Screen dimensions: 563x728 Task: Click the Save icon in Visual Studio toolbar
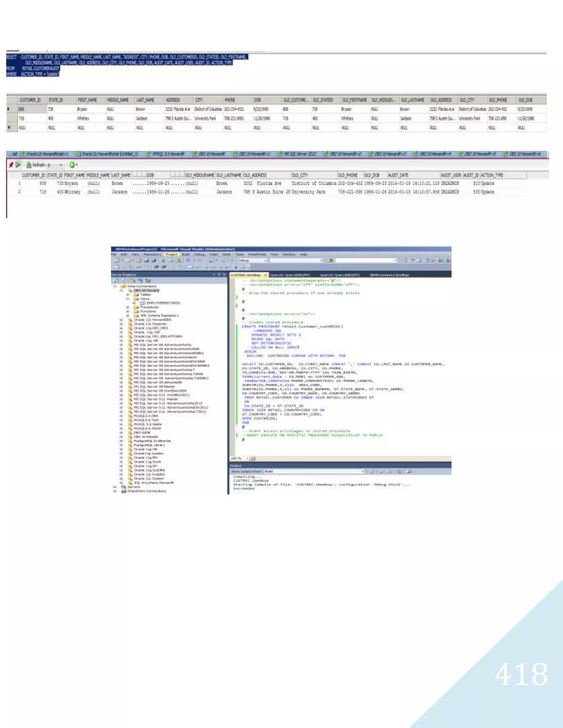coord(147,260)
